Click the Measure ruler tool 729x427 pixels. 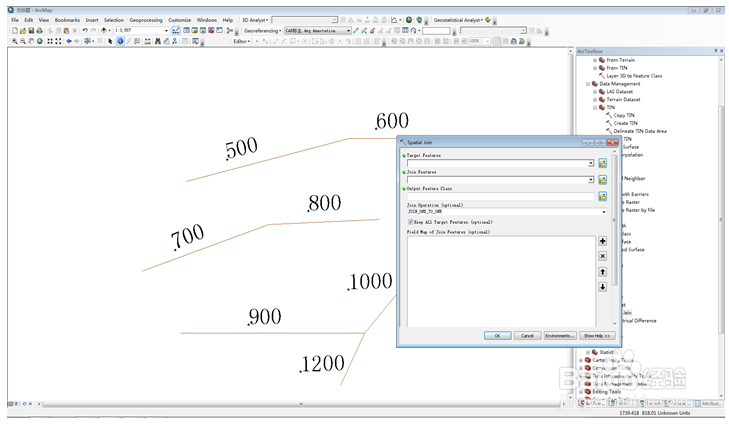tap(147, 41)
